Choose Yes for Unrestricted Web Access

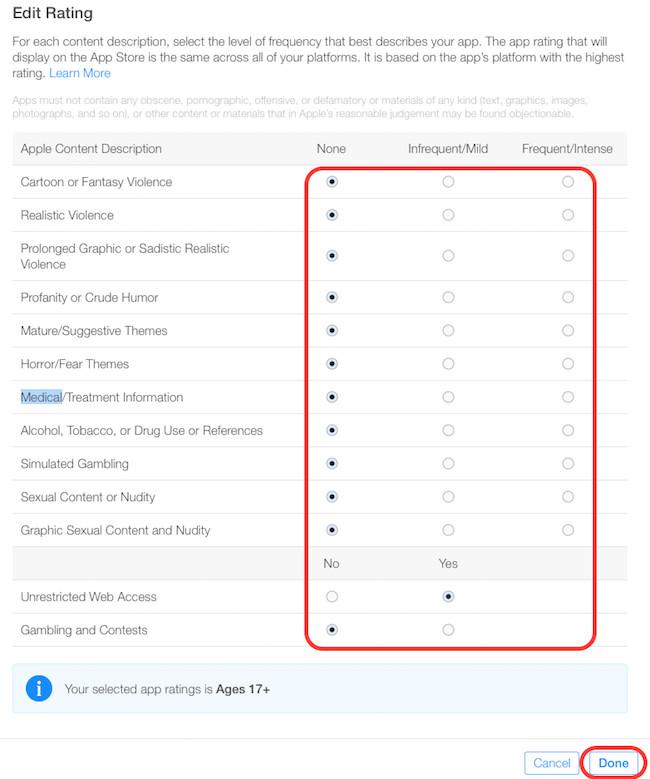(x=448, y=597)
